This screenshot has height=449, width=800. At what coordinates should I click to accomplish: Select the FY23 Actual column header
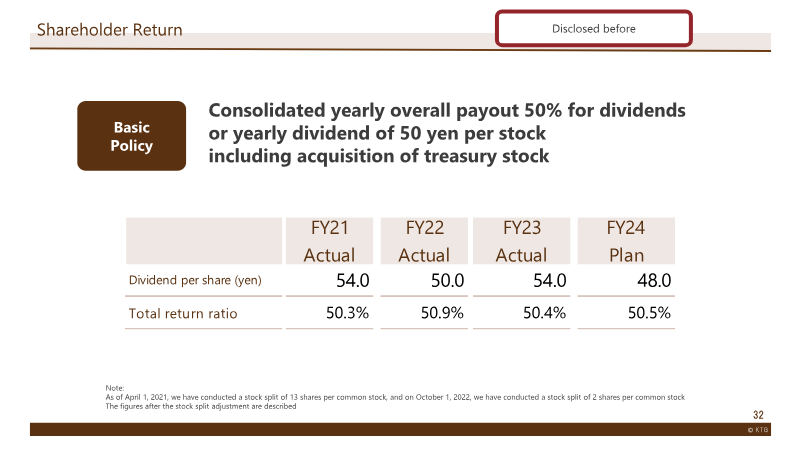click(x=521, y=241)
